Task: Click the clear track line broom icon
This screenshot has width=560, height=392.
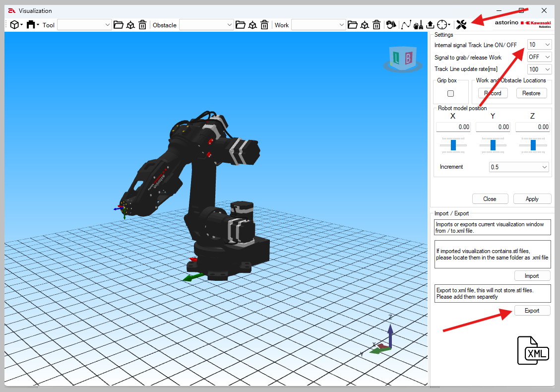Action: coord(418,25)
